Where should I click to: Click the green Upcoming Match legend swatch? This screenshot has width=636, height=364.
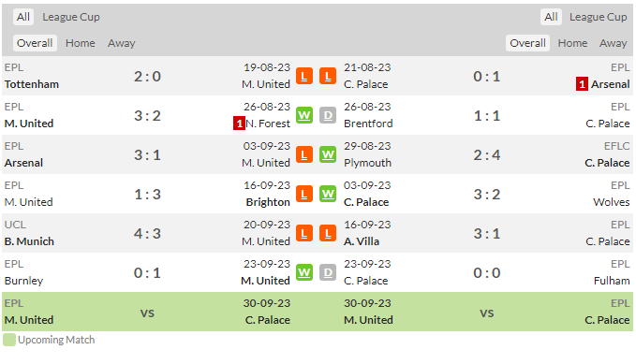(9, 340)
